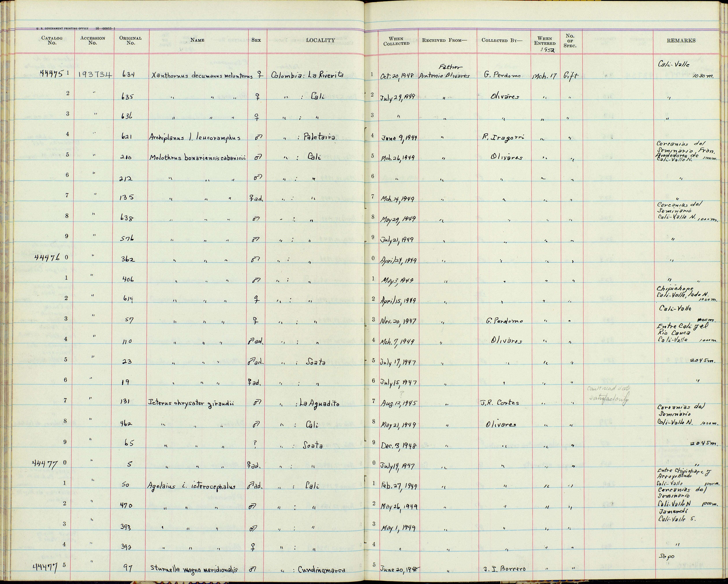The width and height of the screenshot is (728, 584).
Task: Click the "When Collected" column header
Action: click(x=396, y=41)
